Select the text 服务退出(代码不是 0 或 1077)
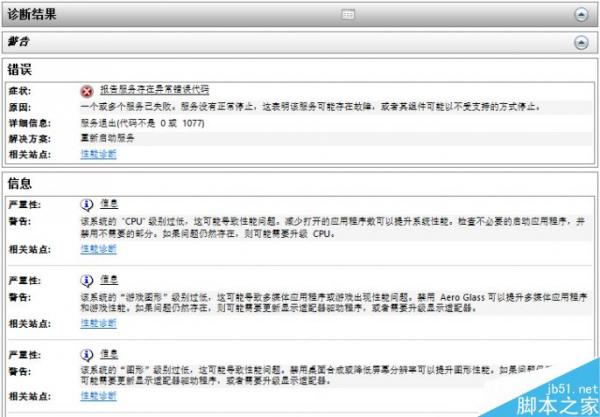The height and width of the screenshot is (417, 600). click(142, 123)
